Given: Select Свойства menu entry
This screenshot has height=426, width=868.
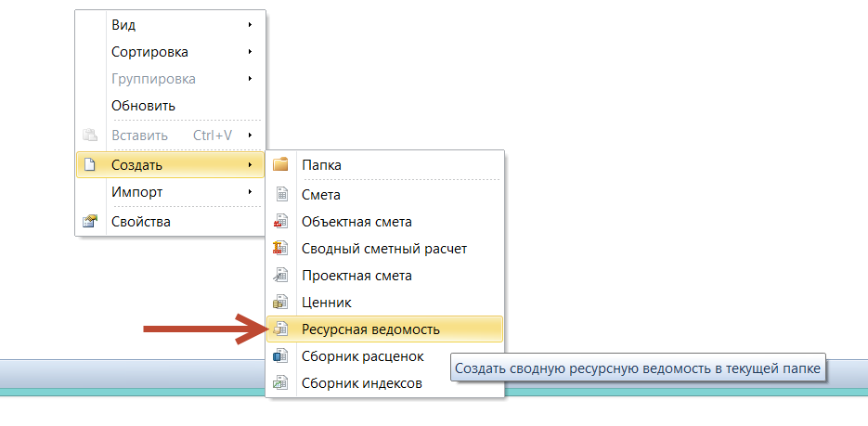Looking at the screenshot, I should click(x=170, y=222).
